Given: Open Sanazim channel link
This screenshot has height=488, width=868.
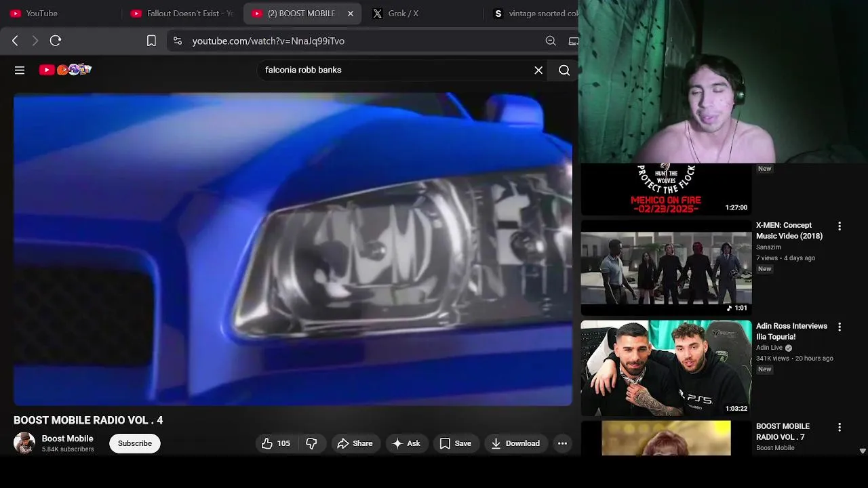Looking at the screenshot, I should [768, 247].
